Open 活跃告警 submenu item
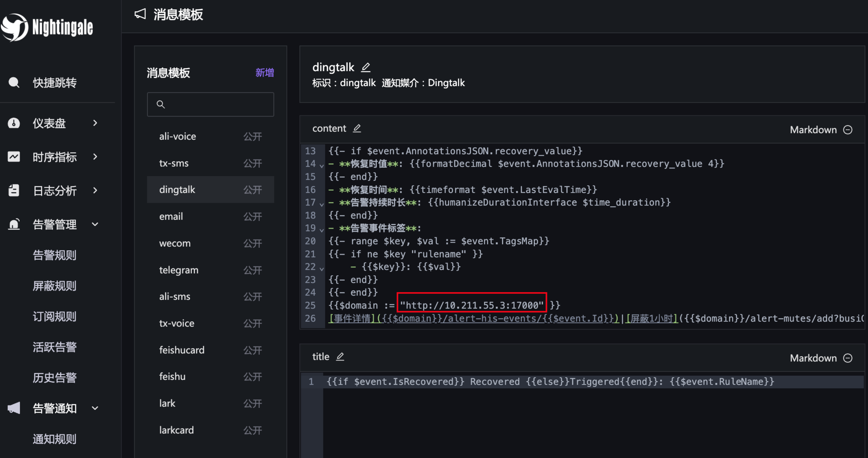 [x=54, y=347]
